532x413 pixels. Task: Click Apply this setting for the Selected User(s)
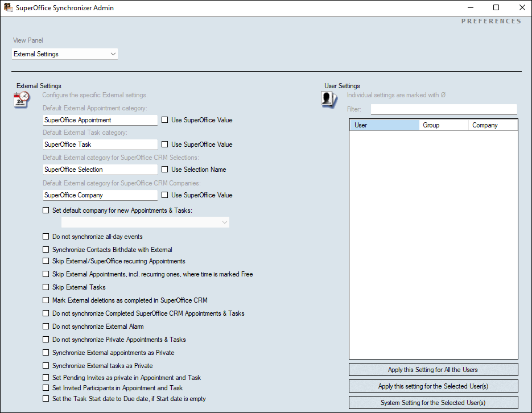[x=433, y=386]
